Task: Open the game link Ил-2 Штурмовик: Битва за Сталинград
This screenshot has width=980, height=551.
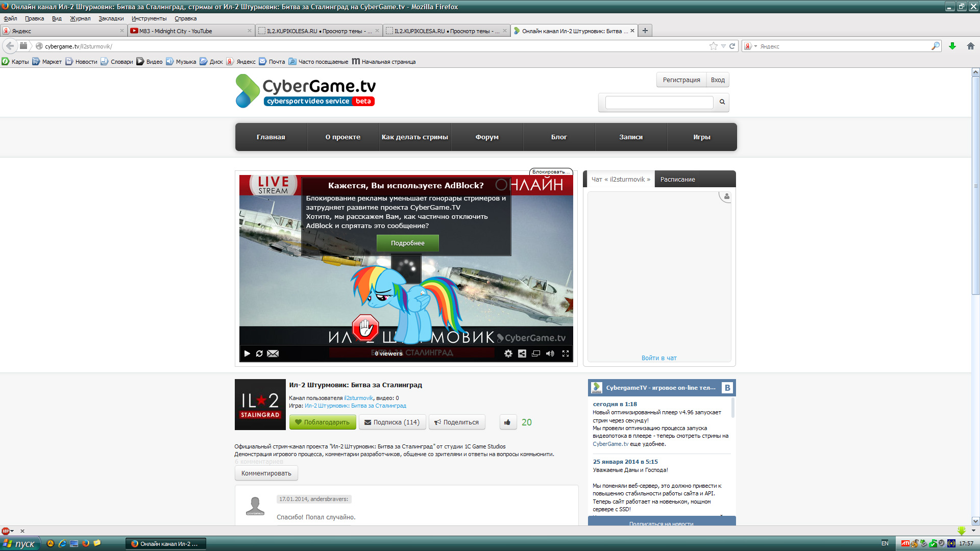Action: [355, 406]
